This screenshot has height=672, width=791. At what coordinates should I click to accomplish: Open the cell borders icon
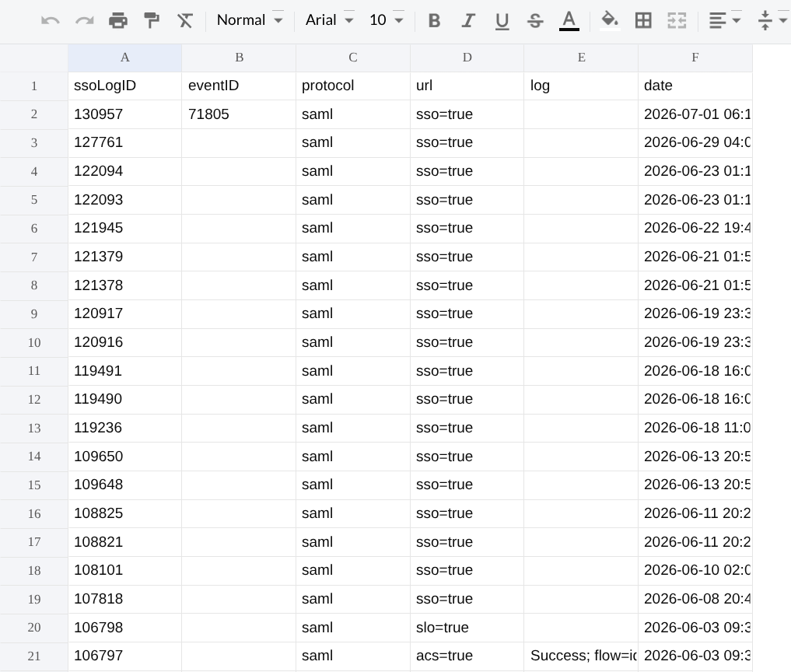pos(643,21)
